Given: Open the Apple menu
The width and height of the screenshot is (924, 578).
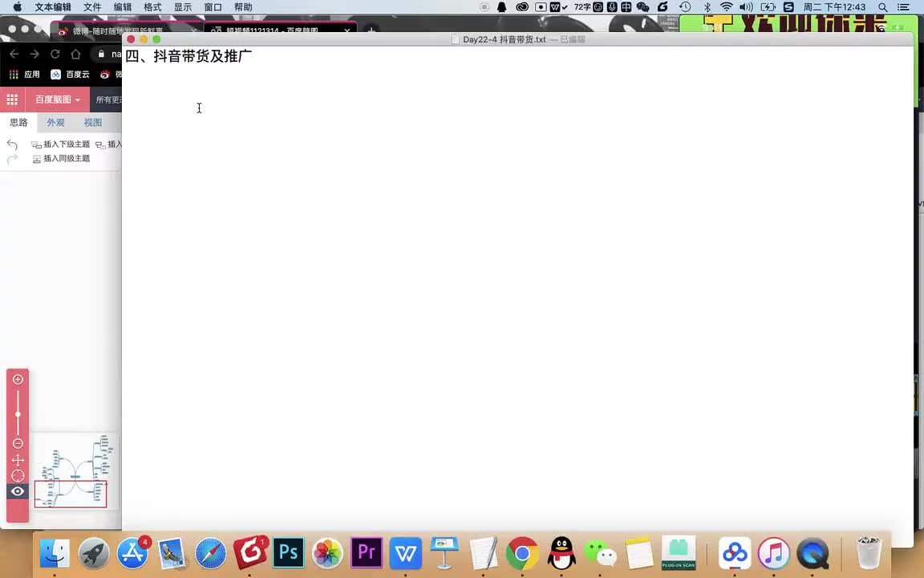Looking at the screenshot, I should (17, 7).
